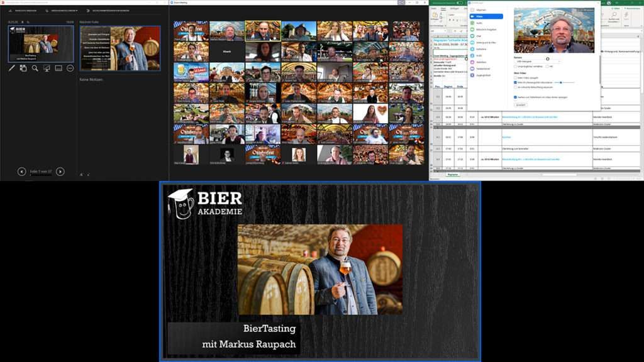Click the end slideshow button
This screenshot has height=362, width=644.
coord(108,11)
